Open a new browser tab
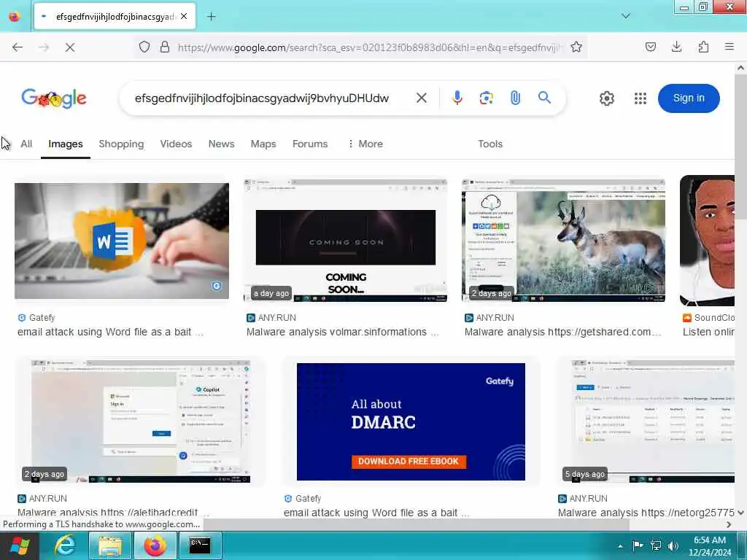747x560 pixels. [212, 17]
